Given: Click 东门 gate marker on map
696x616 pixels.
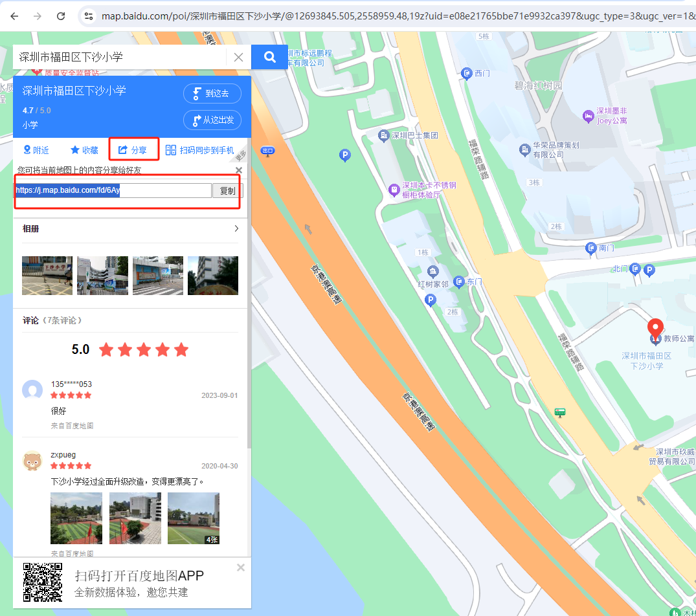Looking at the screenshot, I should (x=458, y=281).
